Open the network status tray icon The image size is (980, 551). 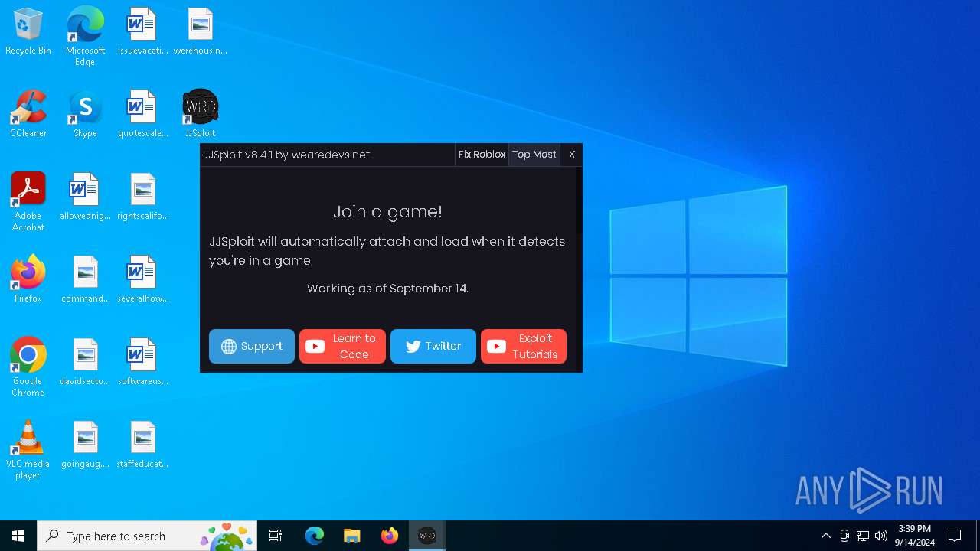[863, 536]
